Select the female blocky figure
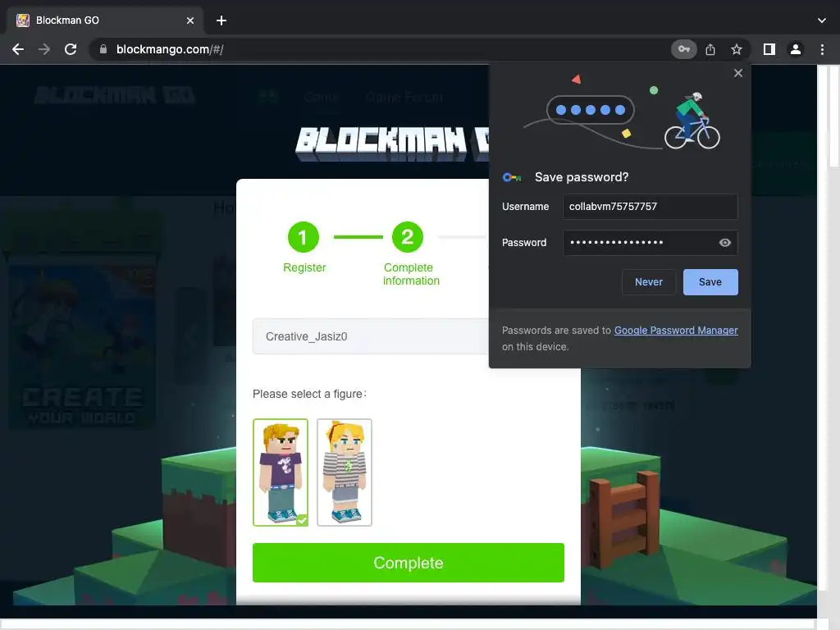 [x=345, y=472]
